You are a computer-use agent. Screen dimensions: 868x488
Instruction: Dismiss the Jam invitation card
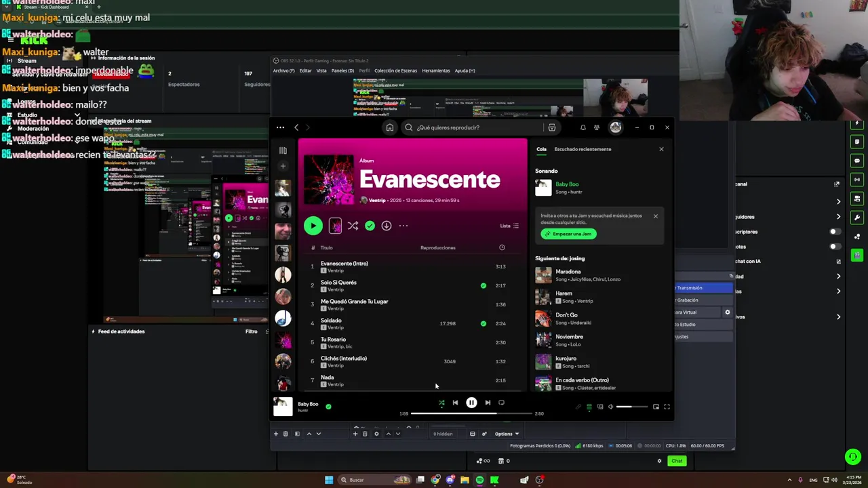click(x=655, y=216)
